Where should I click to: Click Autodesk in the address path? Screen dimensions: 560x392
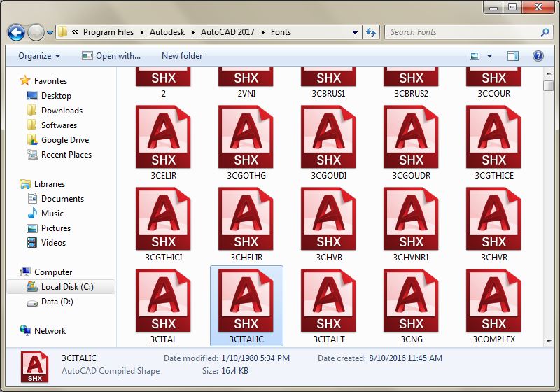click(x=167, y=32)
